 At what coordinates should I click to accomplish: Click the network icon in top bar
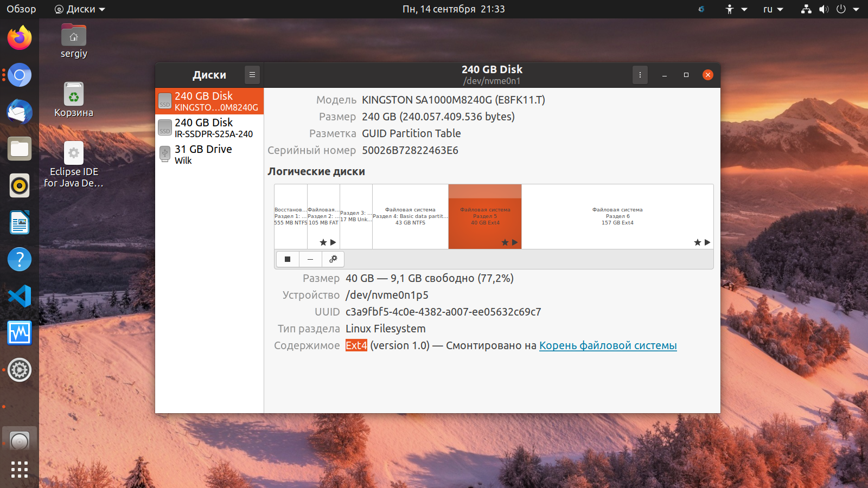806,9
